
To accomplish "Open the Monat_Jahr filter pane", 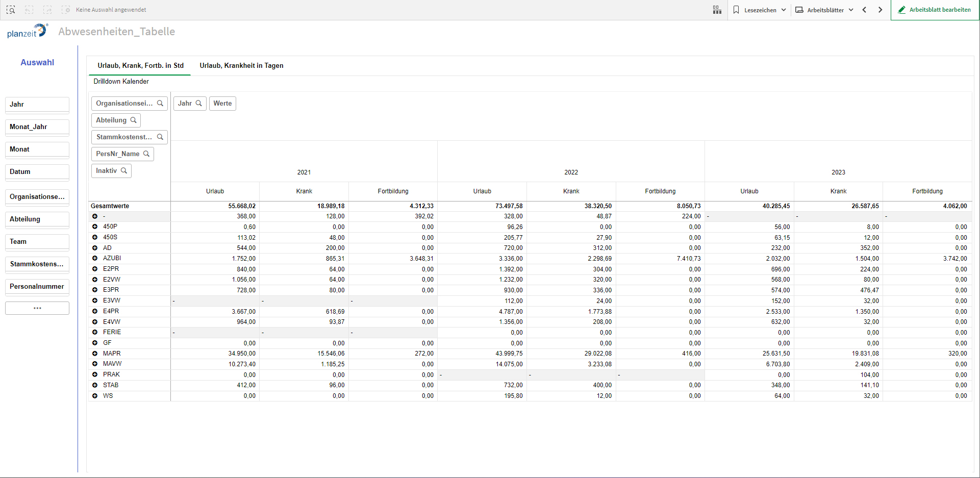I will click(x=37, y=127).
